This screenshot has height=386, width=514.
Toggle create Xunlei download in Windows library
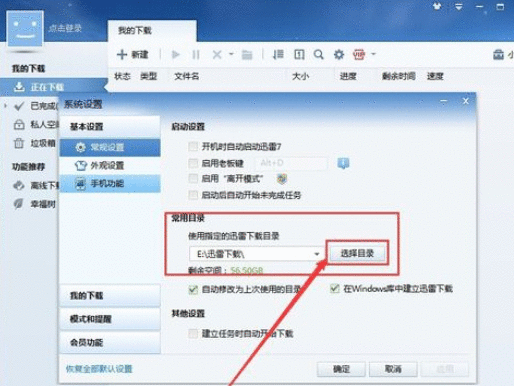pos(335,288)
